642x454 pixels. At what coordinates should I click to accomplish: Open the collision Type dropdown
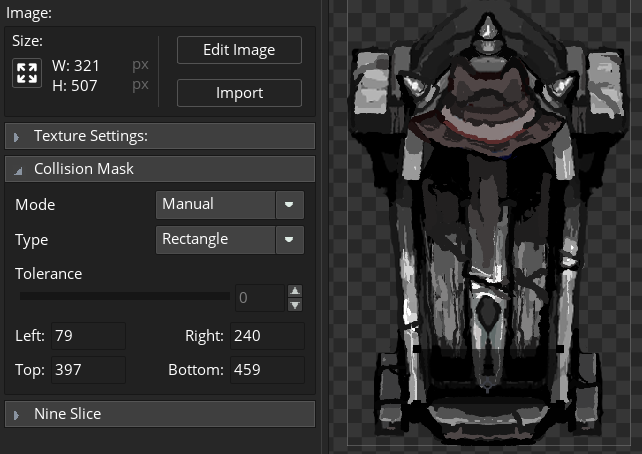click(x=216, y=239)
